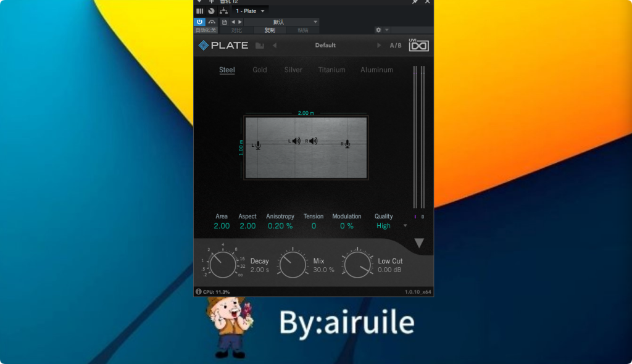The width and height of the screenshot is (632, 364).
Task: Select the Titanium material tab
Action: point(331,70)
